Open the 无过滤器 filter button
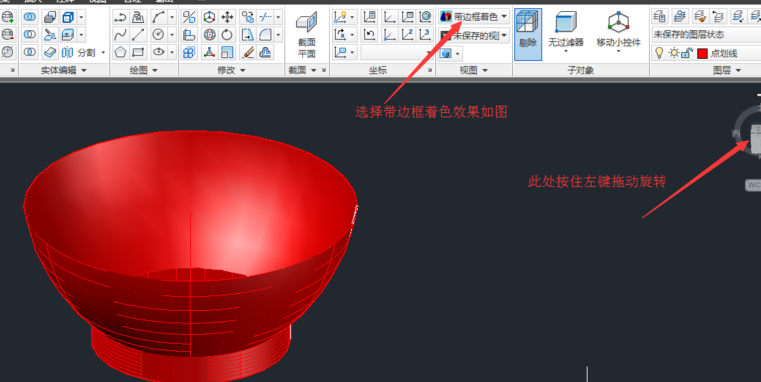 565,32
